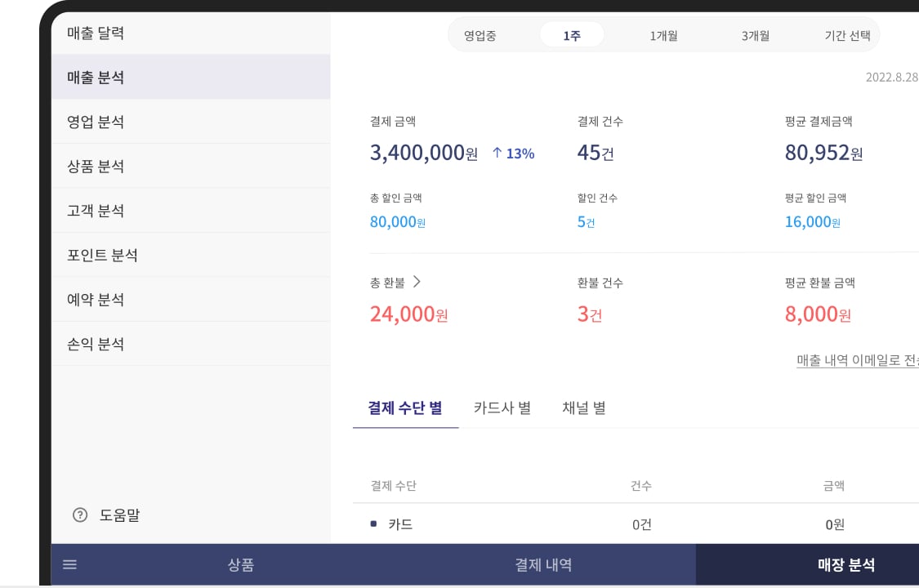
Task: Switch period to 1개월
Action: tap(663, 35)
